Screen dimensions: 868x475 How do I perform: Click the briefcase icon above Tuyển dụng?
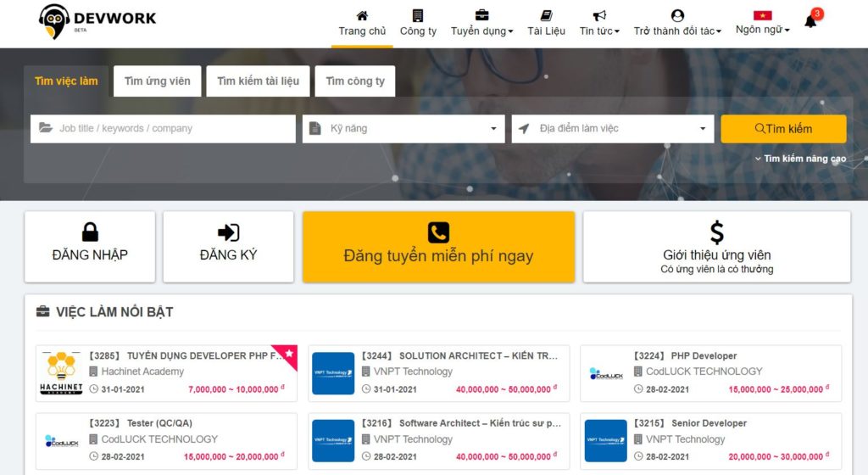tap(481, 15)
